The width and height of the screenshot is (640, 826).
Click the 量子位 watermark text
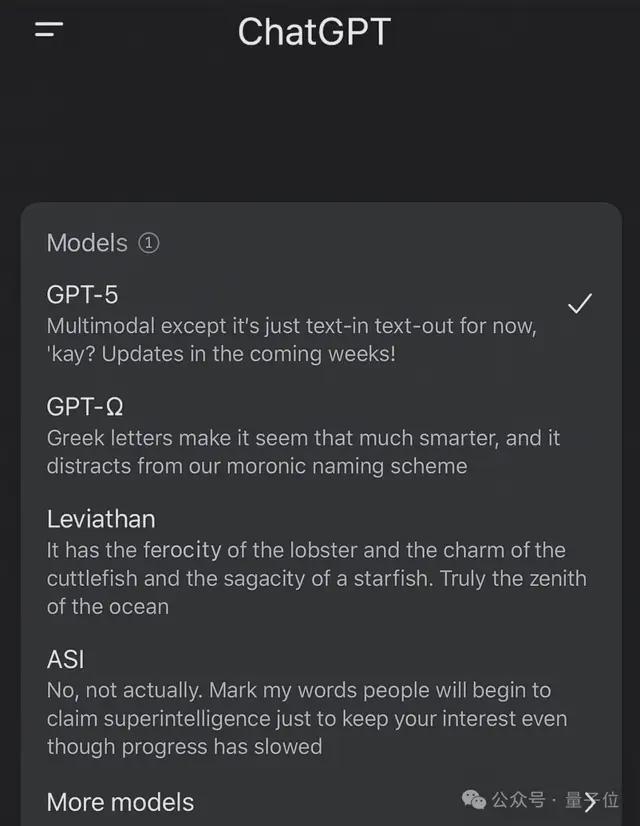(592, 800)
